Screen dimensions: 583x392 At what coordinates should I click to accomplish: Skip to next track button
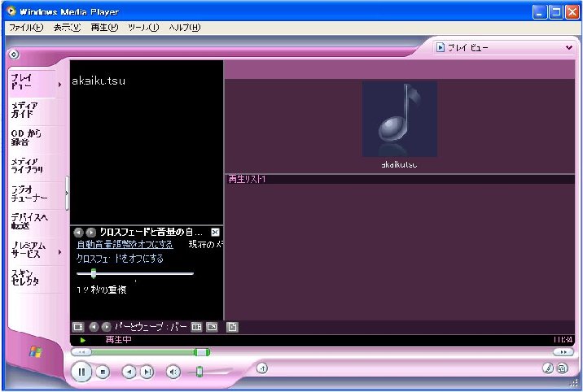click(x=147, y=372)
